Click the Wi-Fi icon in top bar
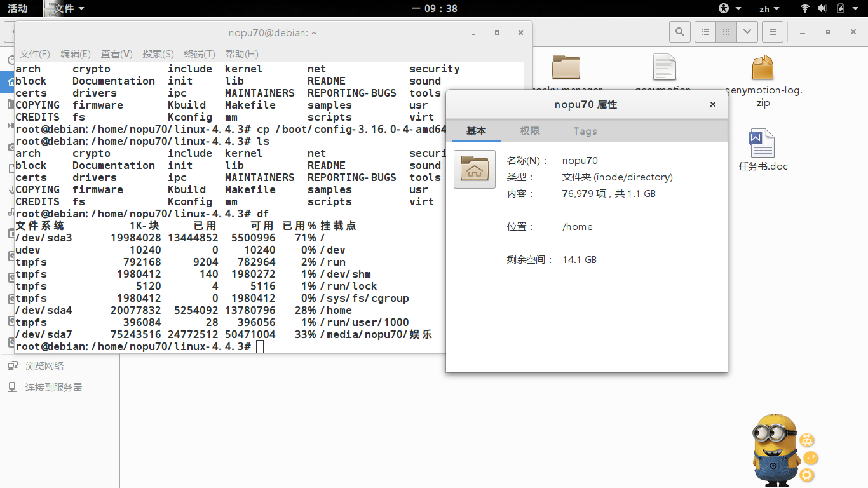 (805, 8)
